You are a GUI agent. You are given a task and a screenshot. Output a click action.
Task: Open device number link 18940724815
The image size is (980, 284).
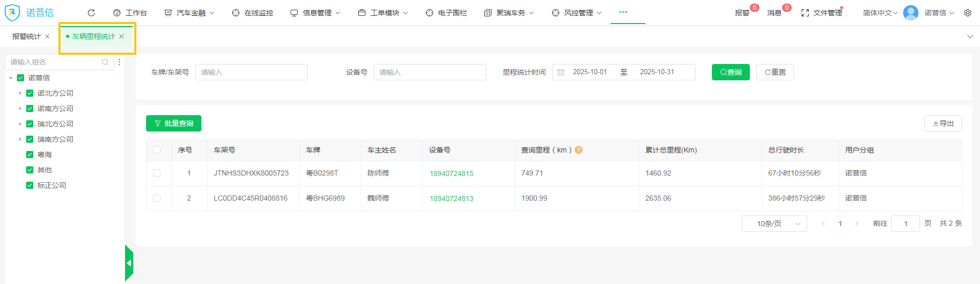point(451,173)
